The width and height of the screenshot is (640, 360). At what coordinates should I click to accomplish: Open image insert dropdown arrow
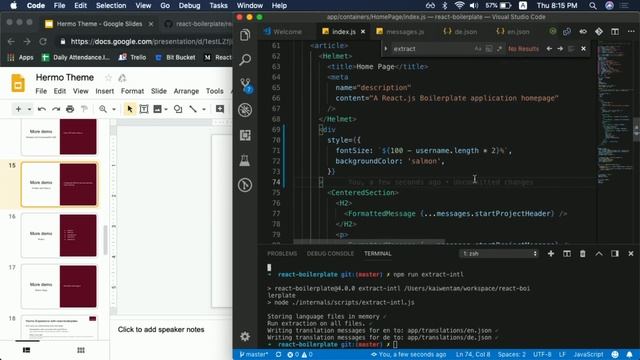(x=166, y=109)
